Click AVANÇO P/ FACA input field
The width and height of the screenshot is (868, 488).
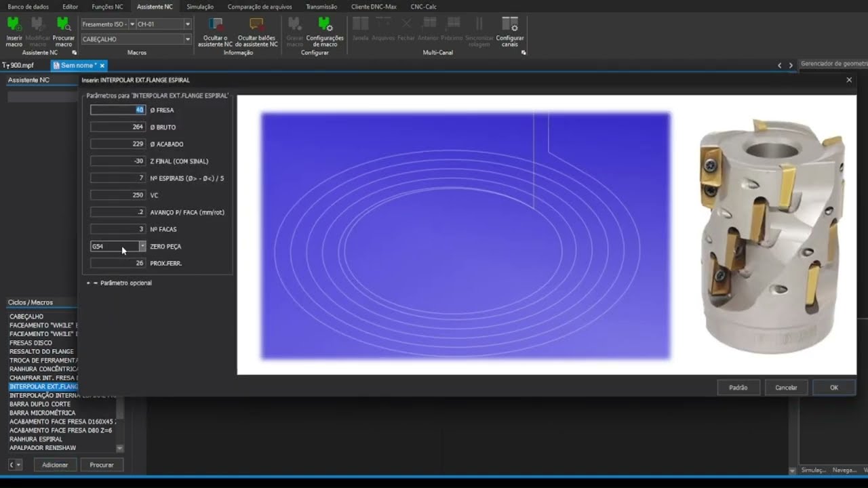pyautogui.click(x=118, y=212)
